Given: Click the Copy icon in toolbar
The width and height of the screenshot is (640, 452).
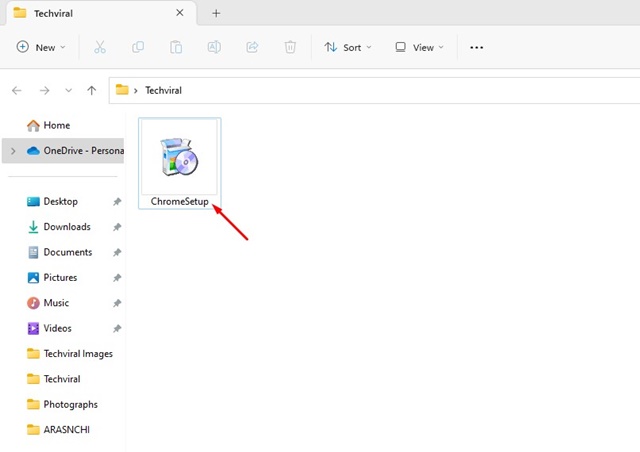Looking at the screenshot, I should 138,47.
